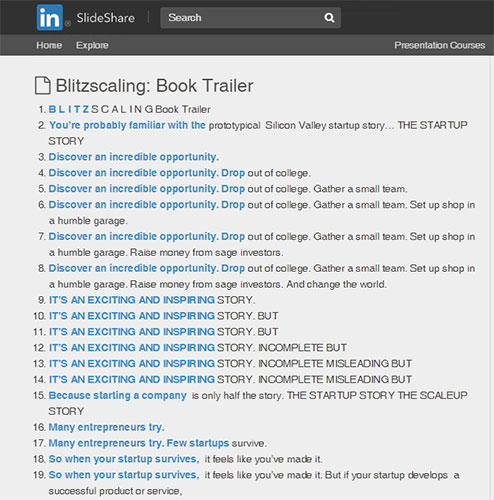This screenshot has height=500, width=494.
Task: Open Presentation Courses link
Action: [439, 45]
